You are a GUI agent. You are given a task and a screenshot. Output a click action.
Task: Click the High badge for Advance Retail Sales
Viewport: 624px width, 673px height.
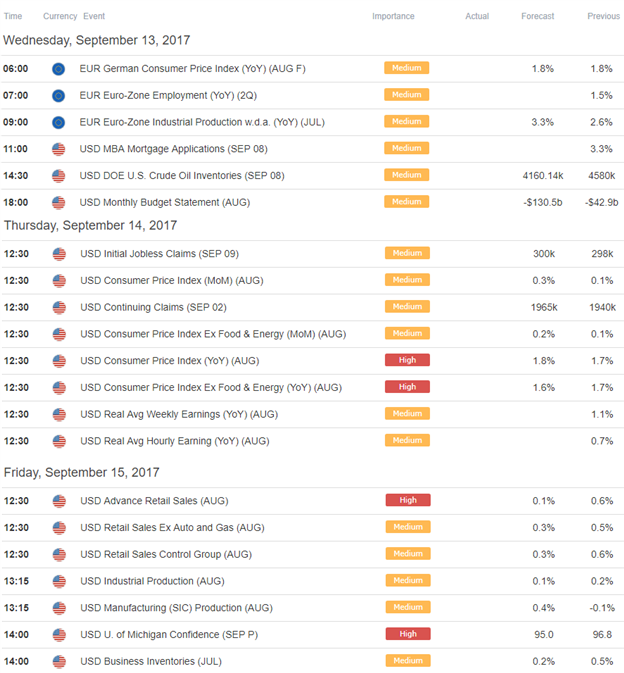pos(408,500)
